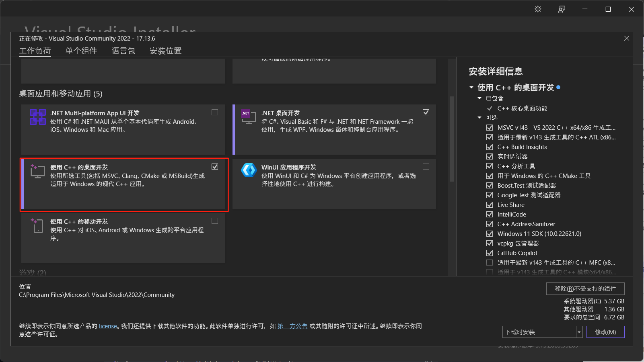Uncheck the IntelliCode component

(x=490, y=215)
